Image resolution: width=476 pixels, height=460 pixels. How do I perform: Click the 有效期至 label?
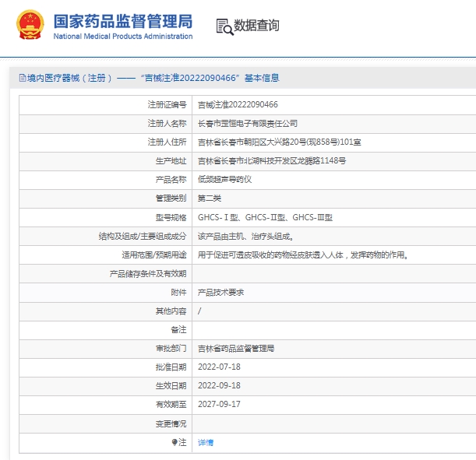(171, 404)
